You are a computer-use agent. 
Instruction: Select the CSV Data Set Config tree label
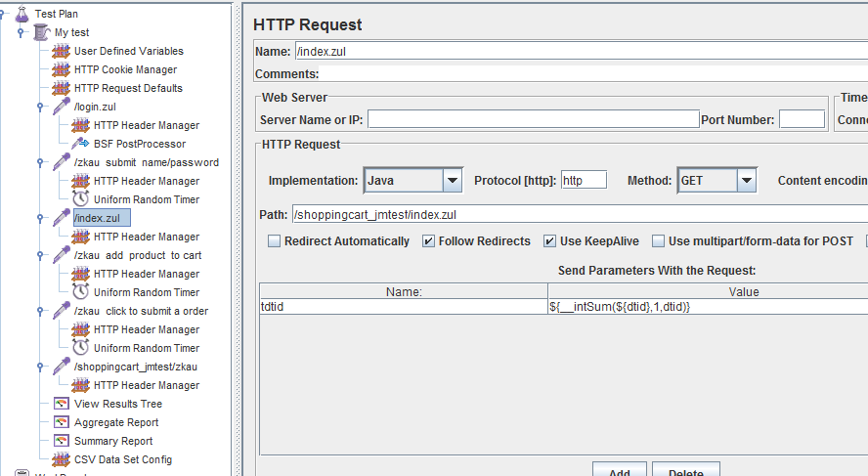coord(123,459)
